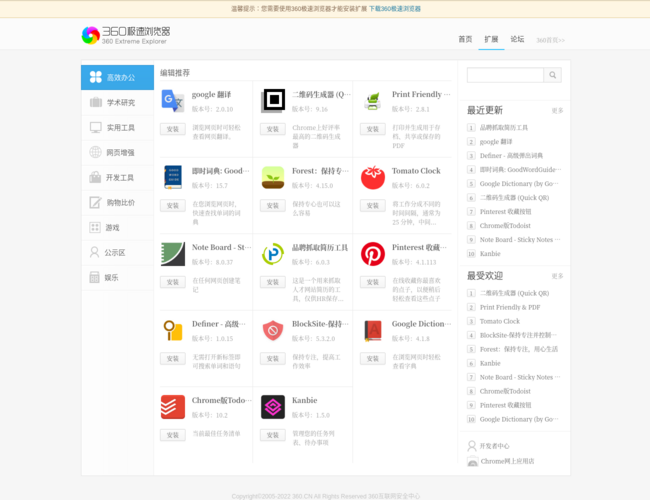Select the 高效办公 category
This screenshot has width=650, height=500.
(117, 78)
